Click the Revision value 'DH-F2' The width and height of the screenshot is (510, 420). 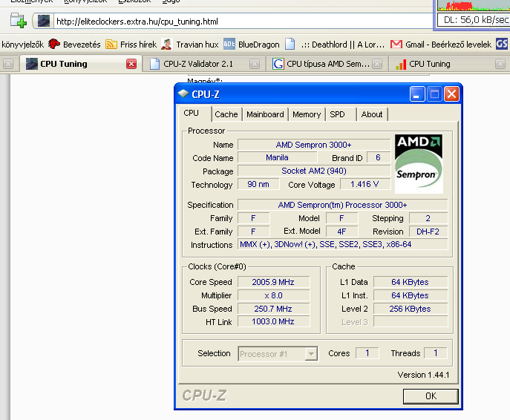[x=428, y=232]
